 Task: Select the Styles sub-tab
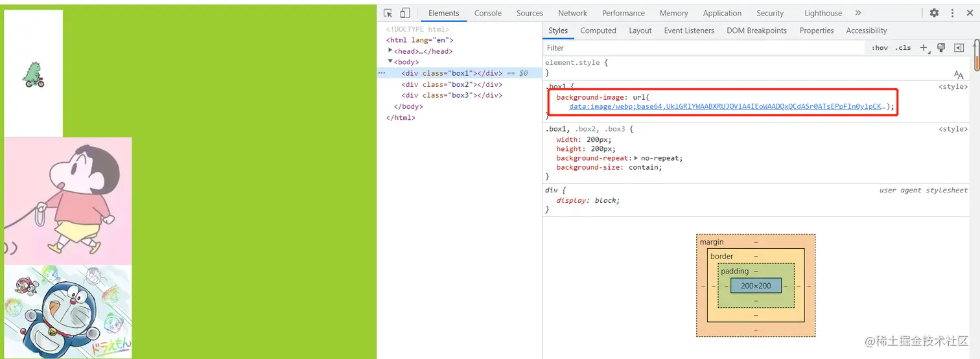(x=558, y=30)
